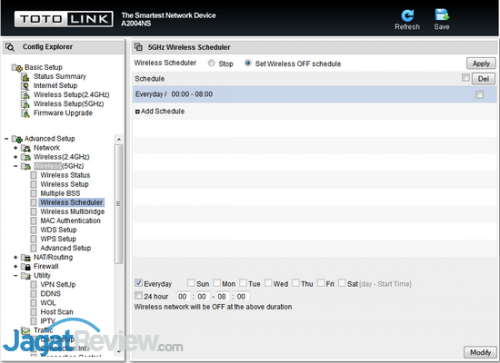Open Wireless Setup under Wireless(5GHz)
Image resolution: width=500 pixels, height=363 pixels.
pos(65,184)
